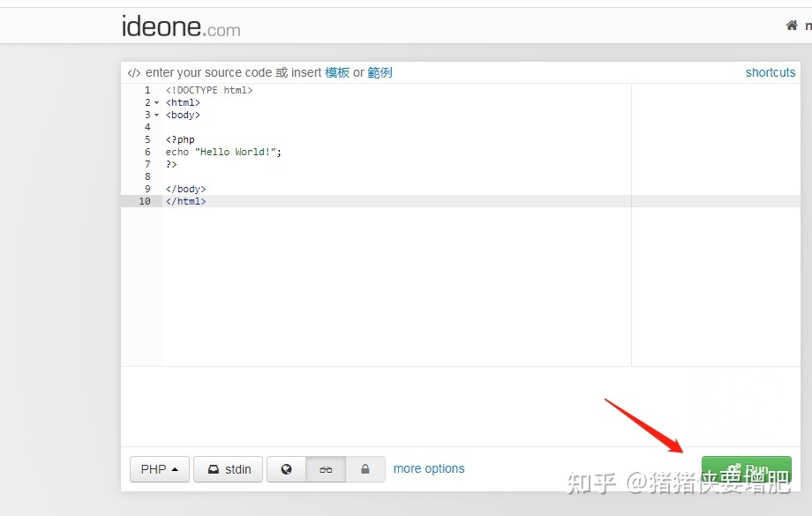The image size is (812, 516).
Task: Set visibility to public globe icon
Action: pos(286,469)
